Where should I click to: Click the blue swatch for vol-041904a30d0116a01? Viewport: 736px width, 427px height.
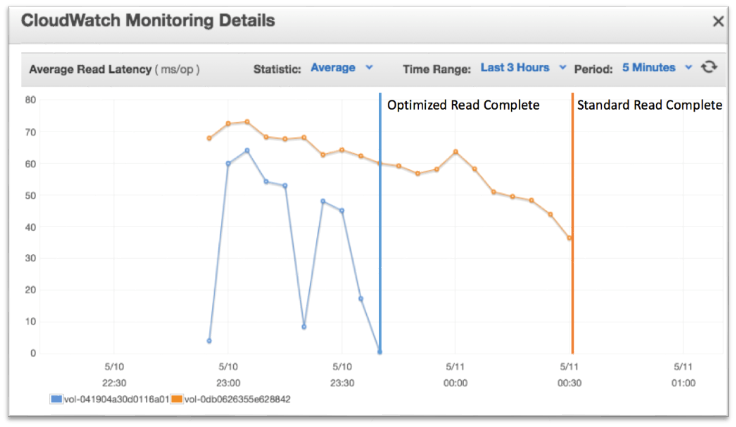pos(56,399)
